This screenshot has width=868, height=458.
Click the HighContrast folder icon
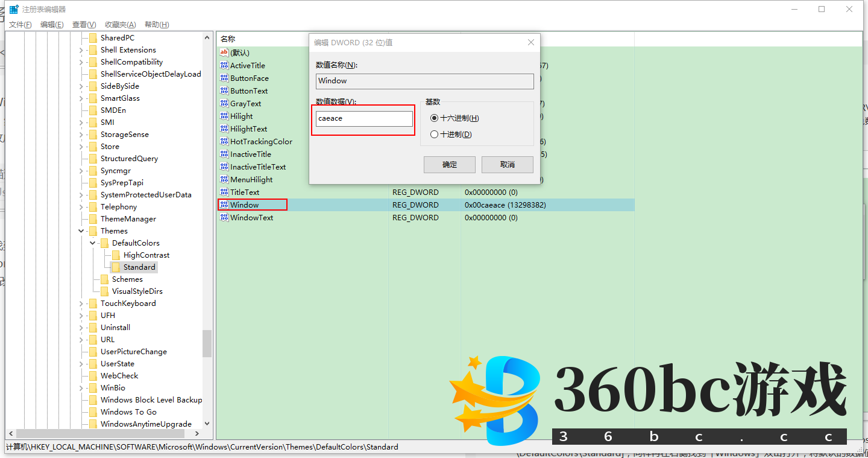[x=116, y=255]
